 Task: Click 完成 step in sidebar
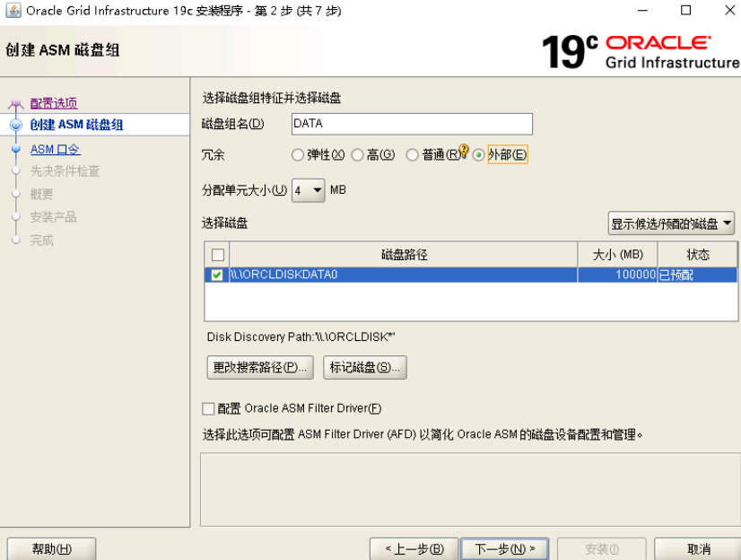41,241
